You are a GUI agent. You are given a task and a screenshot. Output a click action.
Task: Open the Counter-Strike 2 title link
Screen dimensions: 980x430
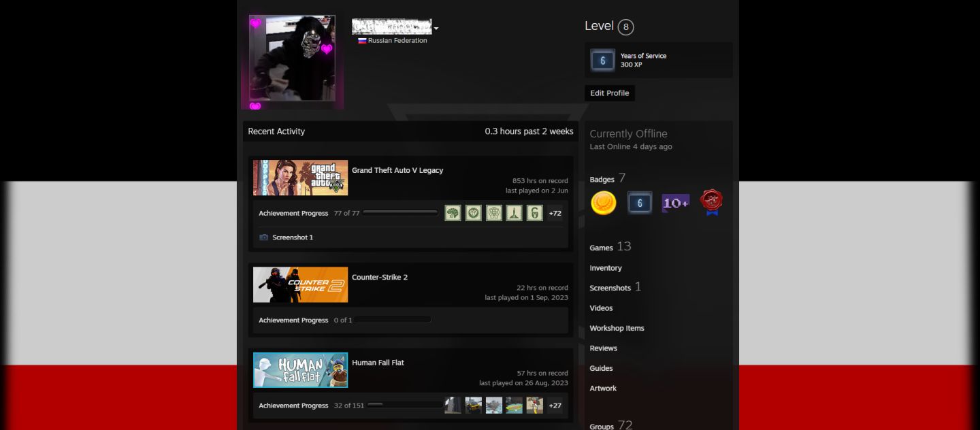pyautogui.click(x=380, y=277)
